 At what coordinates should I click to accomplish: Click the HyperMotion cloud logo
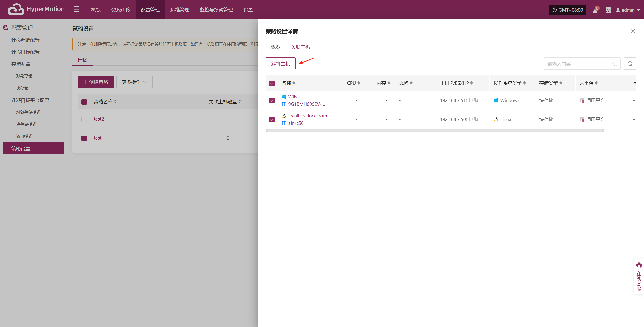click(x=16, y=9)
